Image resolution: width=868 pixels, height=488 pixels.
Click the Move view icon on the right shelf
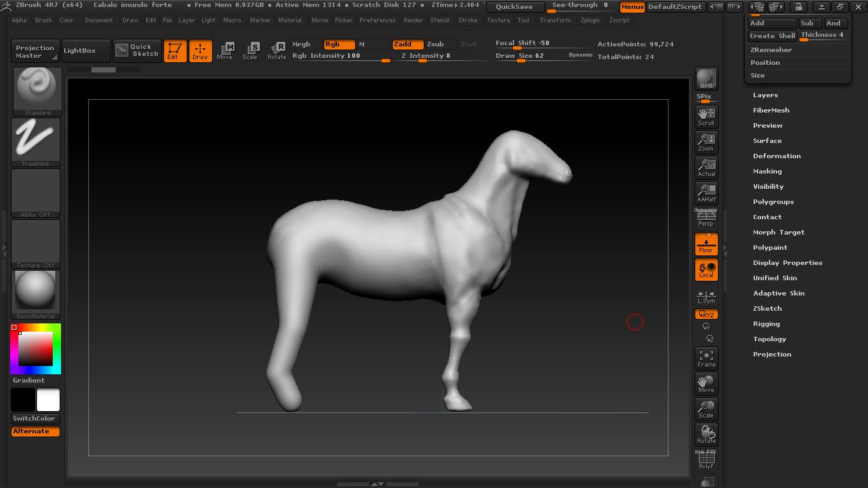(x=706, y=384)
